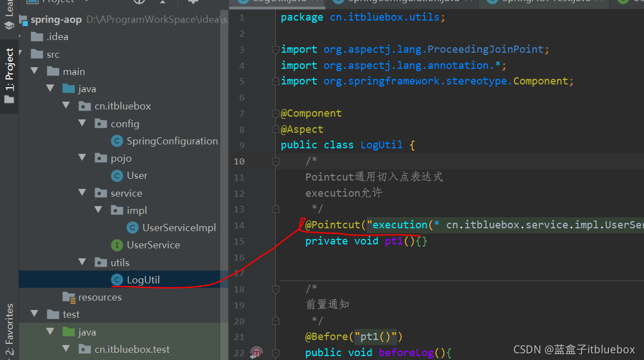The height and width of the screenshot is (360, 644).
Task: Click the @Before annotation on line 21
Action: (326, 337)
